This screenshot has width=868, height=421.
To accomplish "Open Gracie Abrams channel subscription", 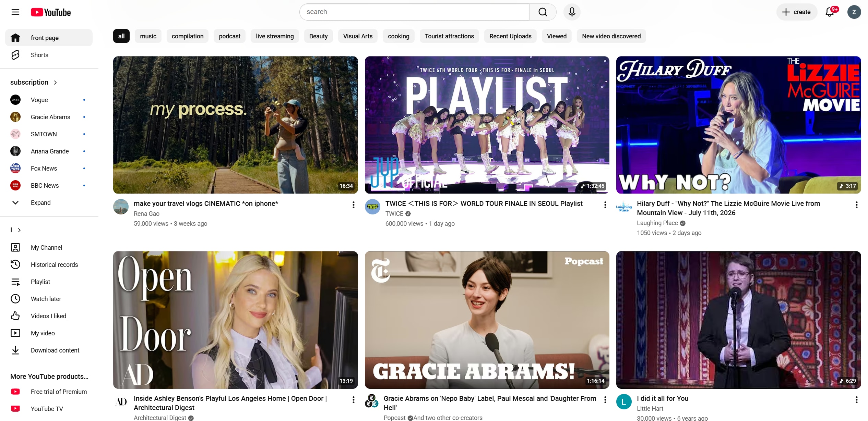I will [49, 117].
